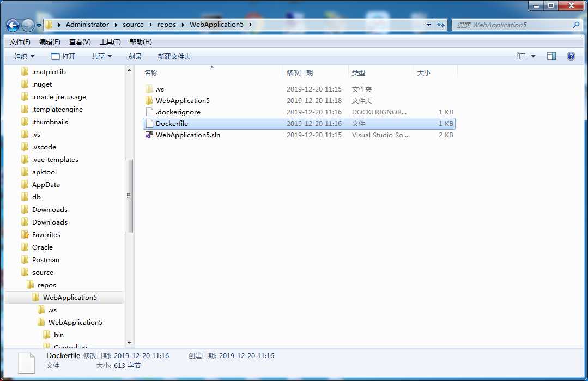Open the 共享 dropdown

(101, 56)
